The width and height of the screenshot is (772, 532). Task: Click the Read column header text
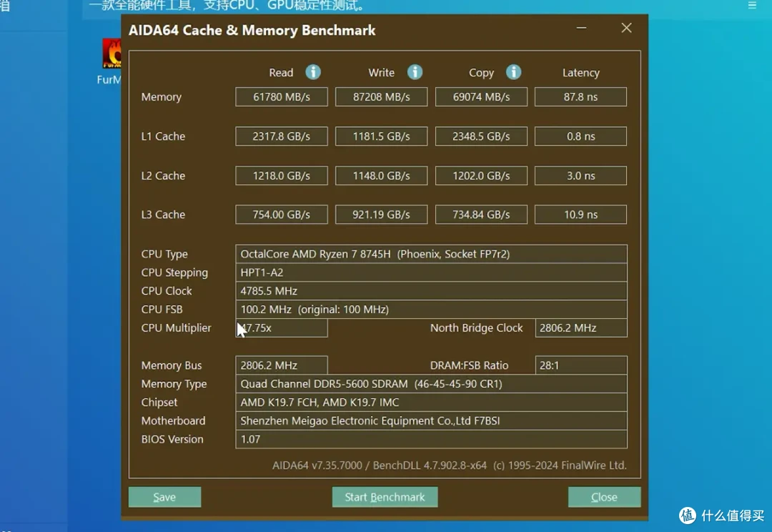pyautogui.click(x=281, y=73)
